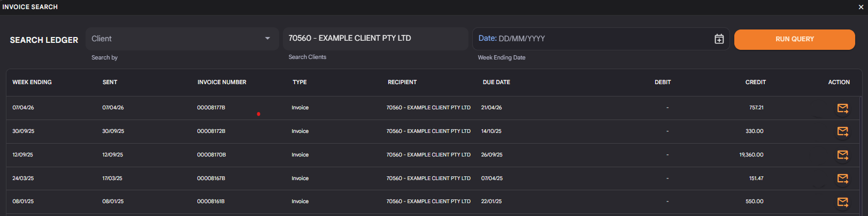
Task: Select invoice number 00008170B
Action: (x=211, y=155)
